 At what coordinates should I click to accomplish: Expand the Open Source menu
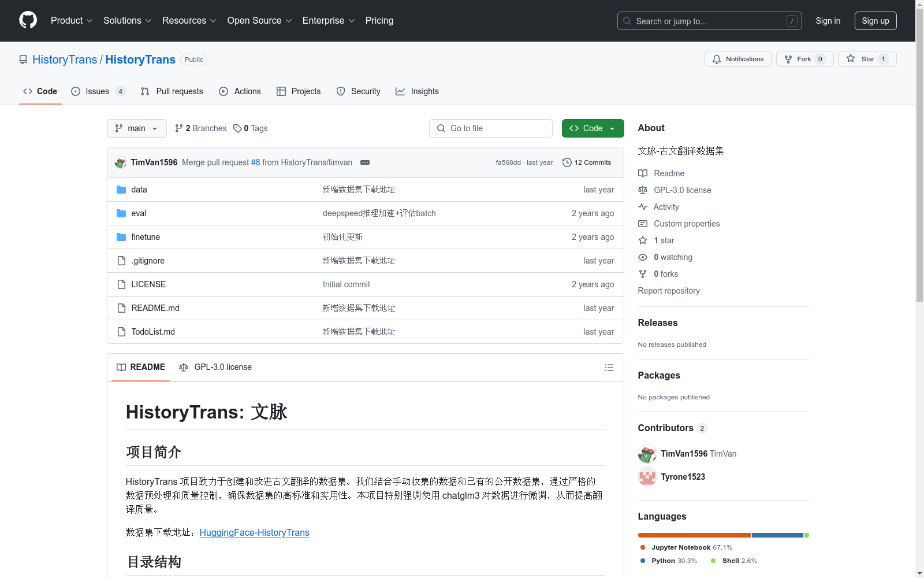[260, 20]
